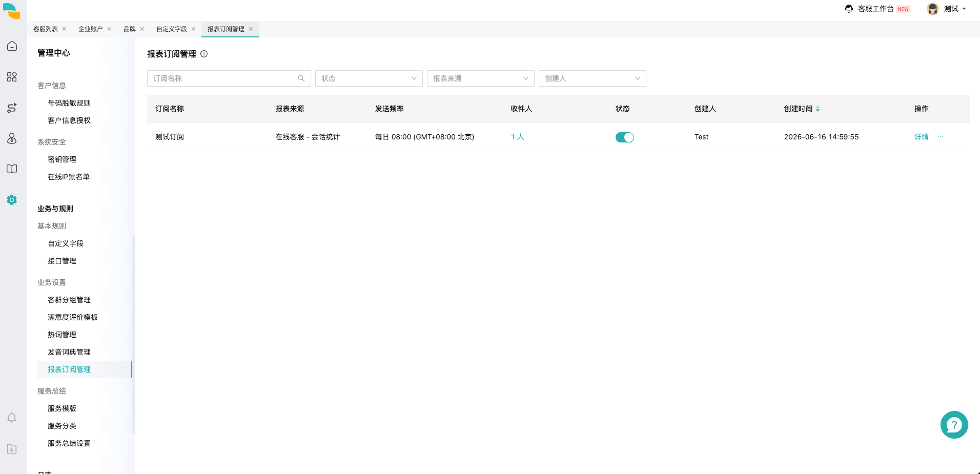Click the 测试订阅 name cell
This screenshot has height=474, width=980.
[170, 137]
